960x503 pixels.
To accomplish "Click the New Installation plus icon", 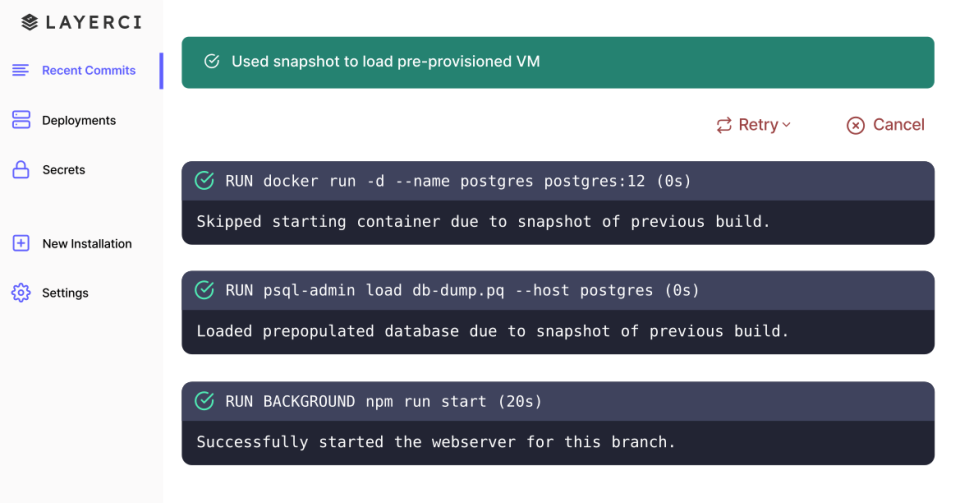I will coord(20,243).
